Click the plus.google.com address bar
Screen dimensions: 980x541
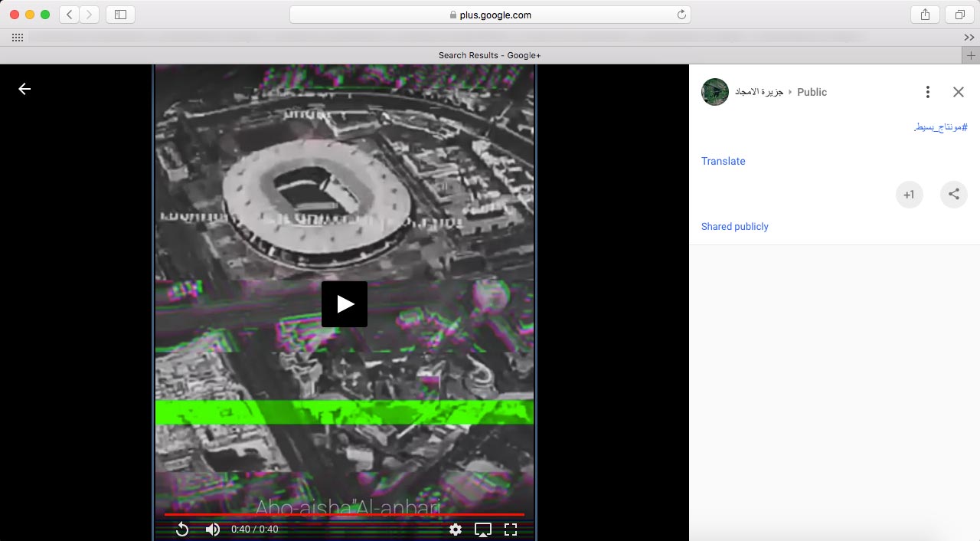[x=490, y=15]
